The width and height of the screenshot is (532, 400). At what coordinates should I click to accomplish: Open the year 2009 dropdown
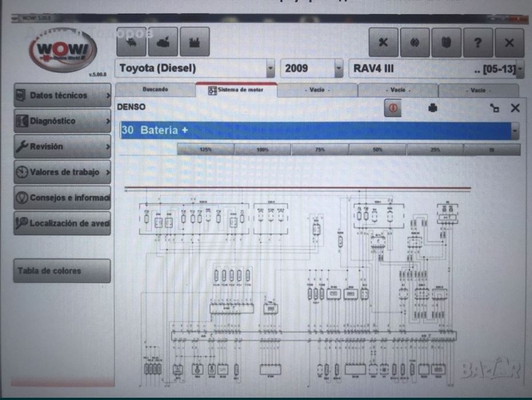pyautogui.click(x=338, y=68)
